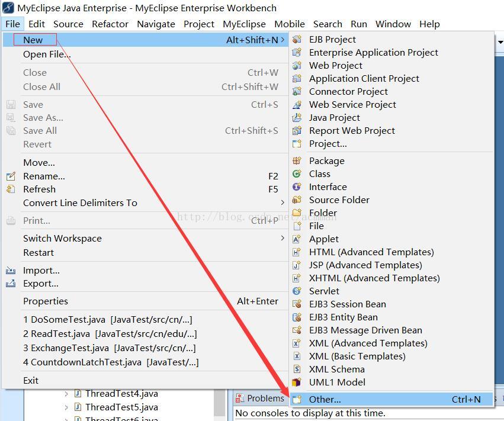
Task: Open recent file 3 ExchangeTest.java
Action: point(146,348)
